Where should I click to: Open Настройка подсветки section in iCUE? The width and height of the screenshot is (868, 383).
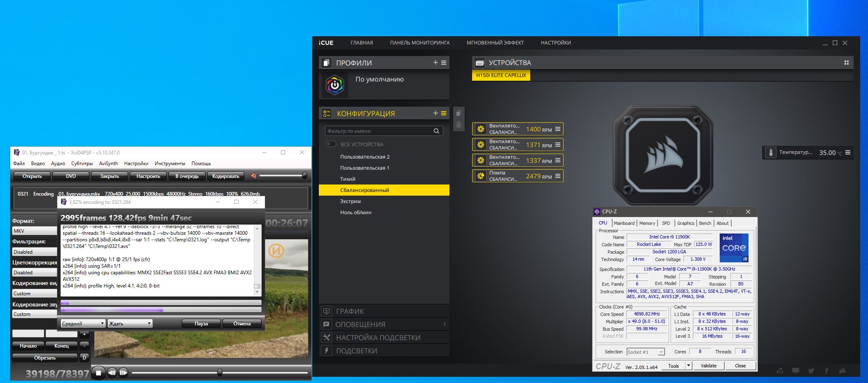384,338
